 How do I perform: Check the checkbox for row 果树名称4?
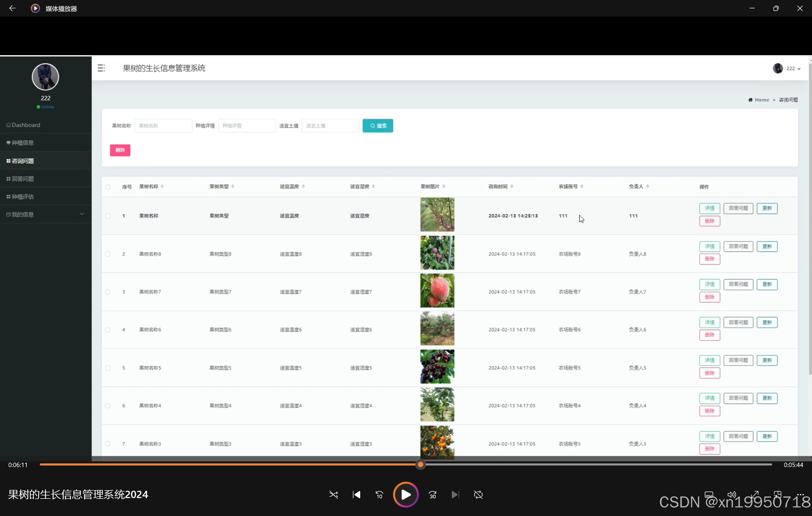107,406
